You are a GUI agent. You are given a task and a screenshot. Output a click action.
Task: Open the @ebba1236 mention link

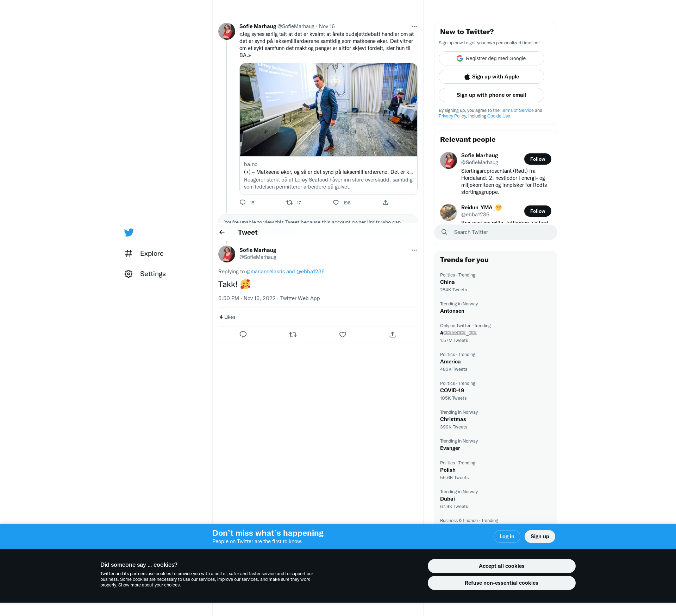pos(311,272)
